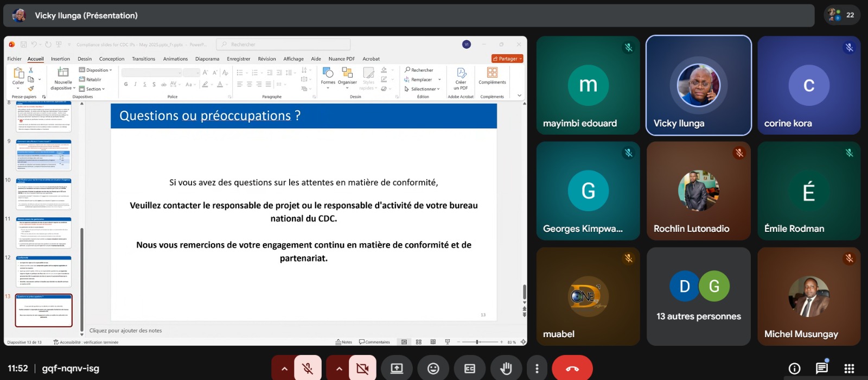Raise your hand in the meeting

[x=506, y=369]
